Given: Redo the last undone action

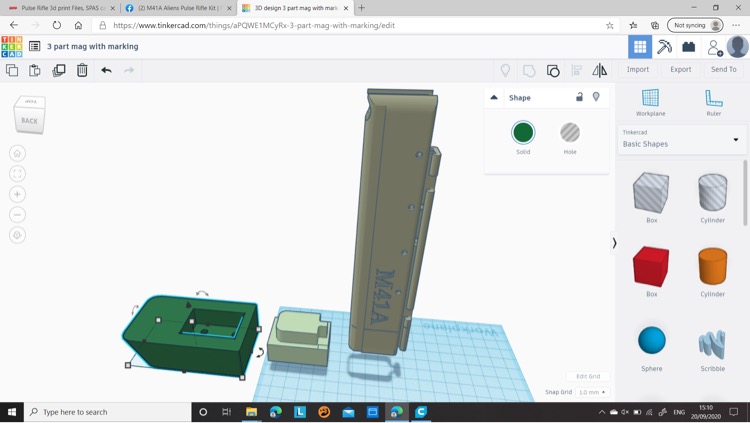Looking at the screenshot, I should (129, 70).
